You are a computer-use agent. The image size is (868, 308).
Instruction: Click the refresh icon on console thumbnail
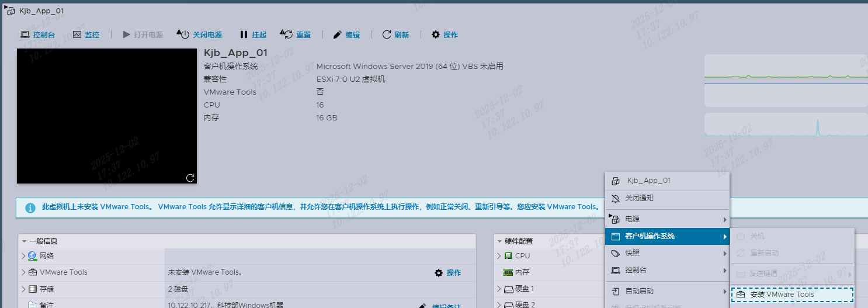(x=190, y=178)
